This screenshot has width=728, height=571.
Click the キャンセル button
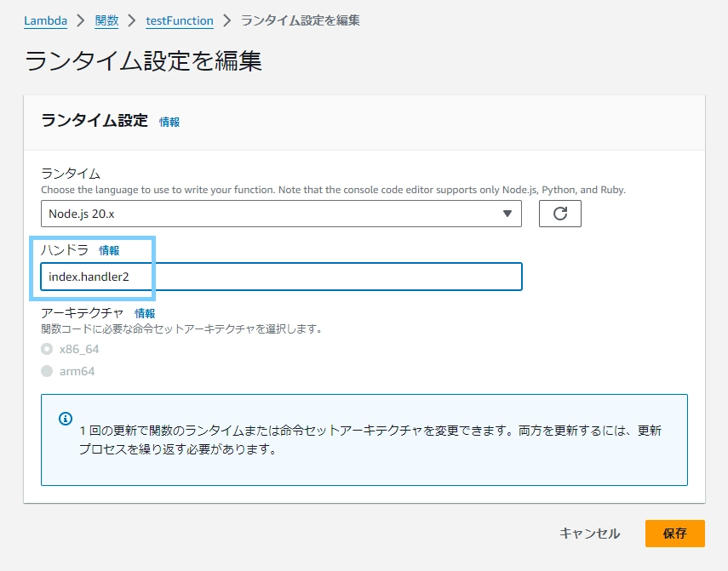(590, 534)
